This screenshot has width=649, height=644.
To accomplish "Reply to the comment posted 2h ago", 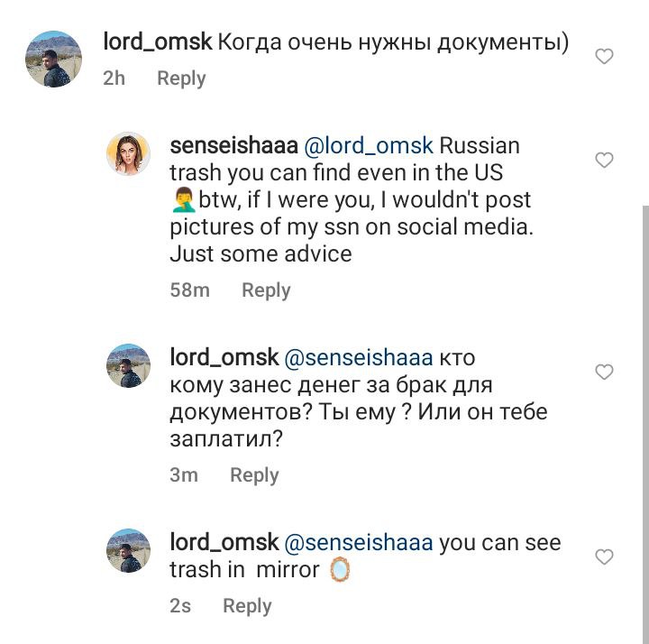I will pyautogui.click(x=181, y=78).
